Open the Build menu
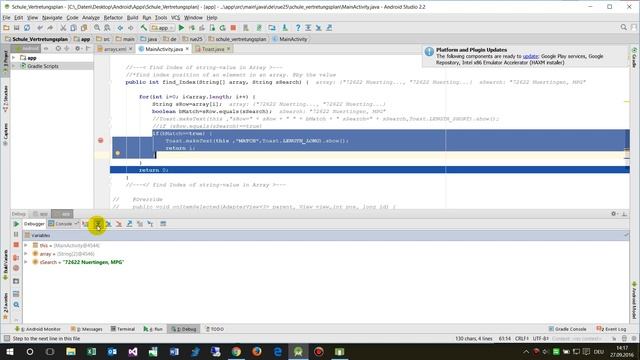The height and width of the screenshot is (360, 640). (132, 18)
